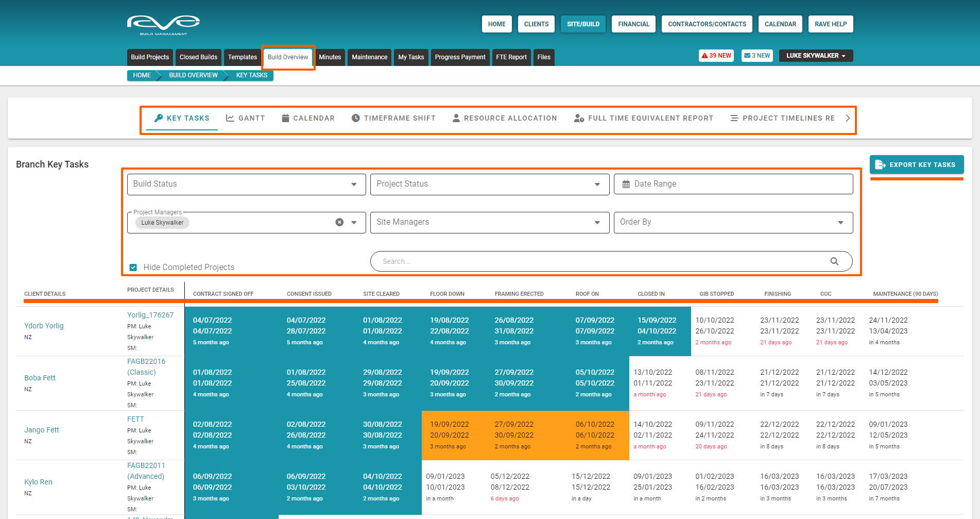Open the 39 new alerts warning badge
The height and width of the screenshot is (519, 980).
716,56
